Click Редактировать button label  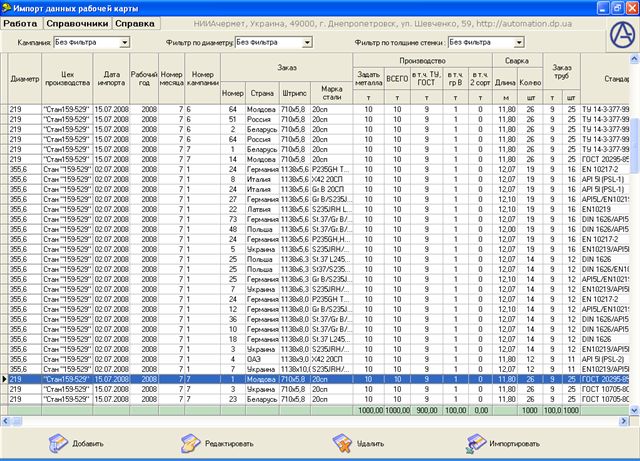[x=229, y=443]
